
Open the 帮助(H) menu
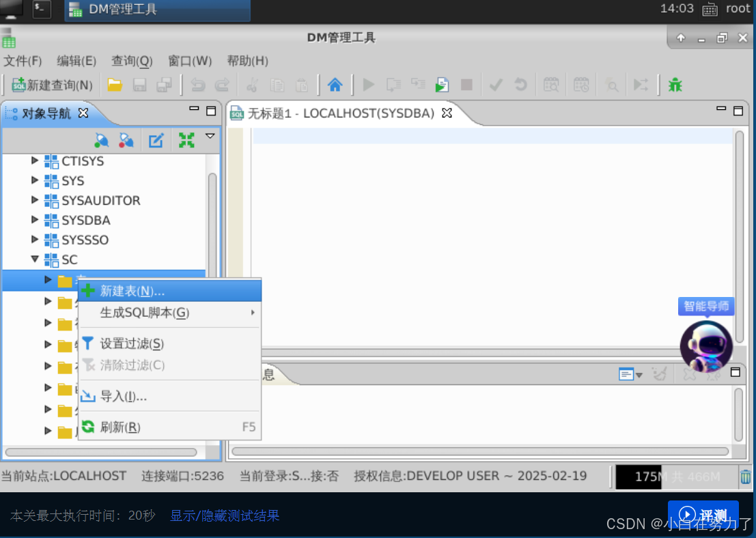click(247, 61)
